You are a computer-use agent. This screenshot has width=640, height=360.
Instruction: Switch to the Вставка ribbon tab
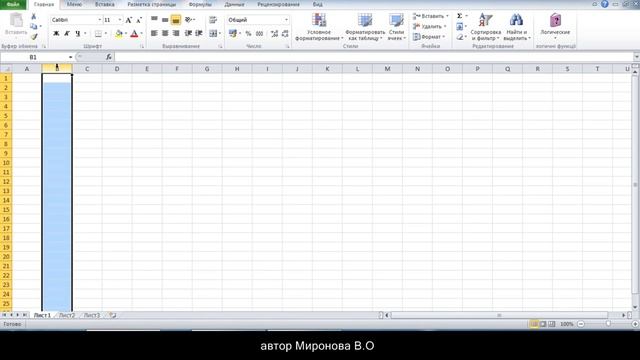(x=104, y=4)
